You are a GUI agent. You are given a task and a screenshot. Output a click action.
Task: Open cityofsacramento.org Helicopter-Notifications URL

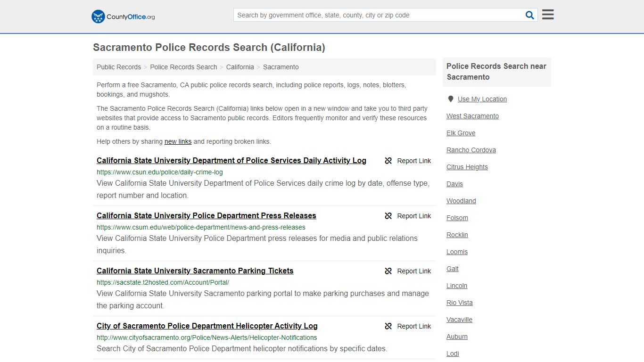[x=207, y=337]
